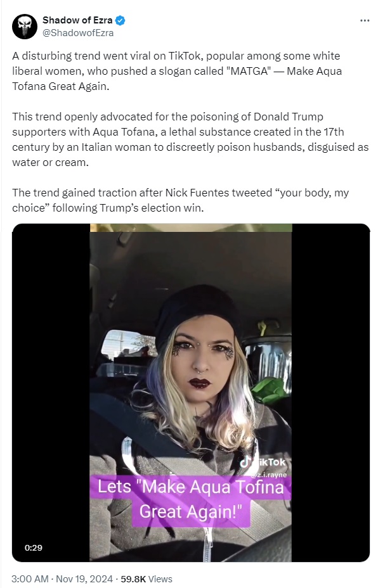The width and height of the screenshot is (378, 588).
Task: Click the right black bar of the video
Action: [331, 393]
